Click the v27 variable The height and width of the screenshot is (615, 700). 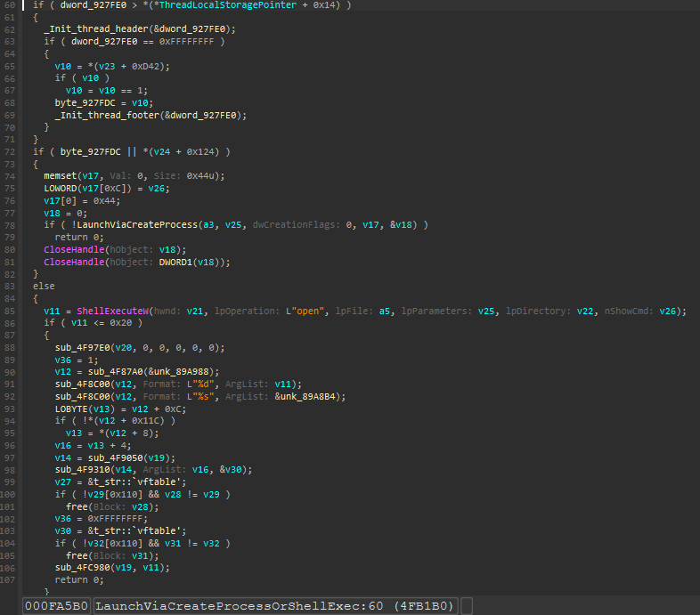[63, 482]
